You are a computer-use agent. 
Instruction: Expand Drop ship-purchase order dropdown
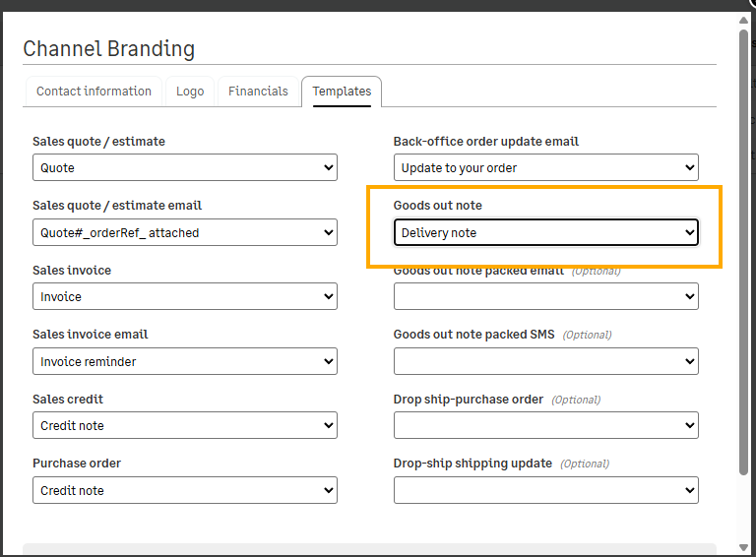(545, 425)
